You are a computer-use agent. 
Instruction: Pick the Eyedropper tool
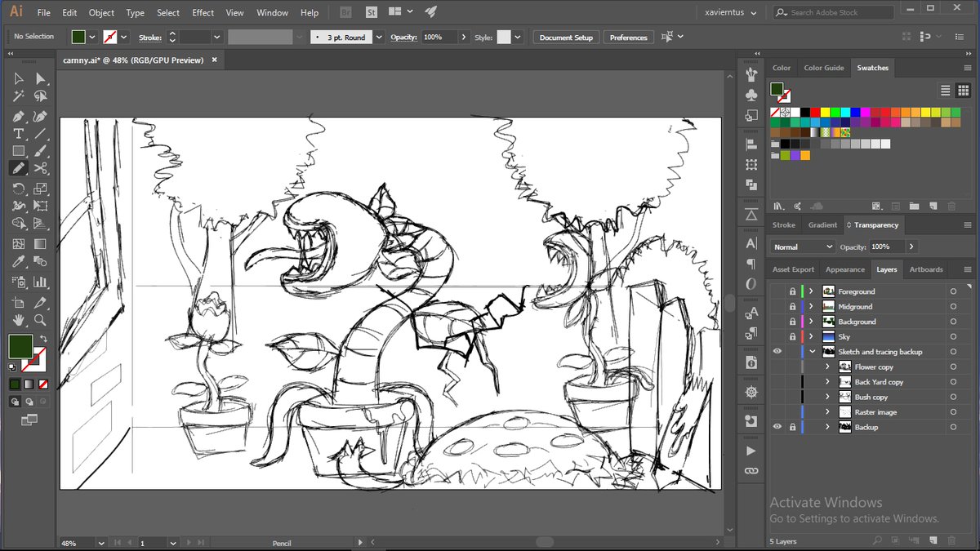tap(19, 262)
